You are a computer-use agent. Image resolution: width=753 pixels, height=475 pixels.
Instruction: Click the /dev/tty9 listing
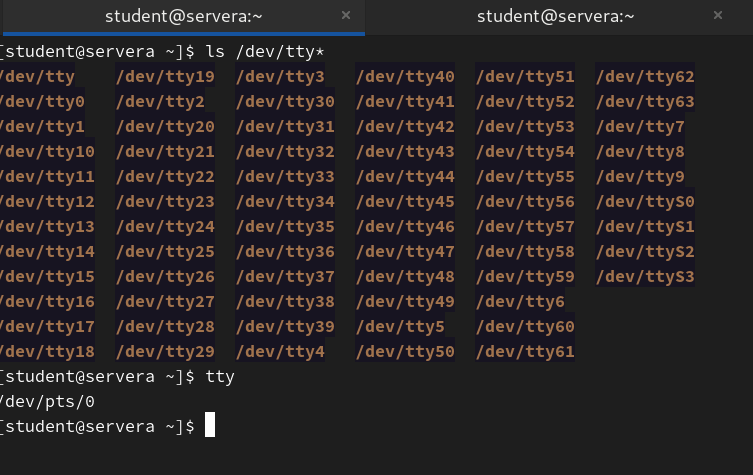tap(640, 176)
